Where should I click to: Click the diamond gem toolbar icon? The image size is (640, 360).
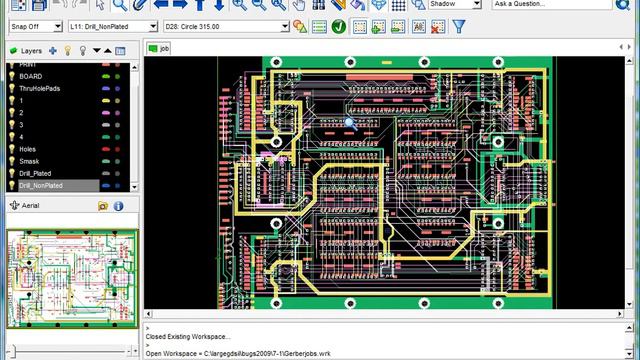pyautogui.click(x=379, y=5)
